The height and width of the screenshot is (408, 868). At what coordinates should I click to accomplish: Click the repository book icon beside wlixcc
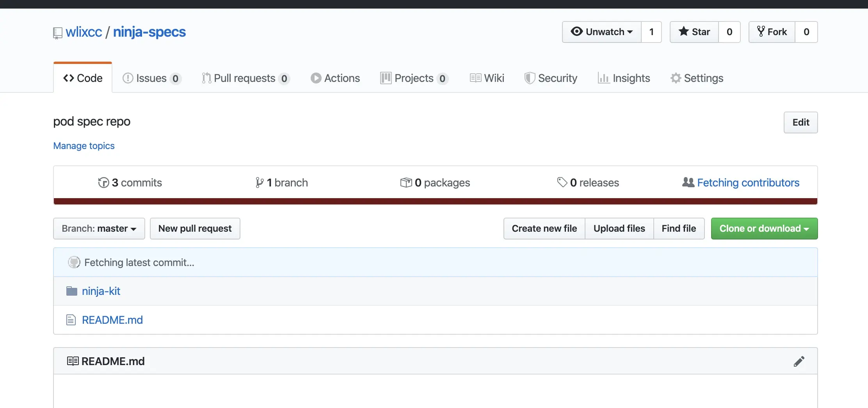point(57,33)
